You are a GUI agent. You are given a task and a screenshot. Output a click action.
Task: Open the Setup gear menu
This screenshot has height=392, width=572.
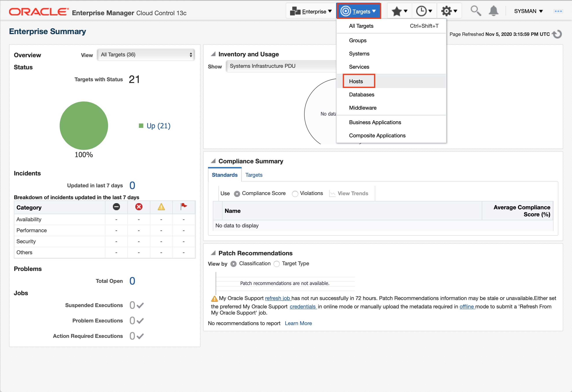pyautogui.click(x=449, y=11)
